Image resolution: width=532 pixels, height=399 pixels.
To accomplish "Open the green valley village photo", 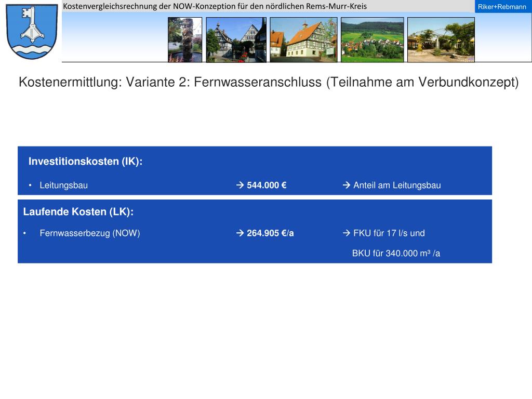I will (x=372, y=39).
